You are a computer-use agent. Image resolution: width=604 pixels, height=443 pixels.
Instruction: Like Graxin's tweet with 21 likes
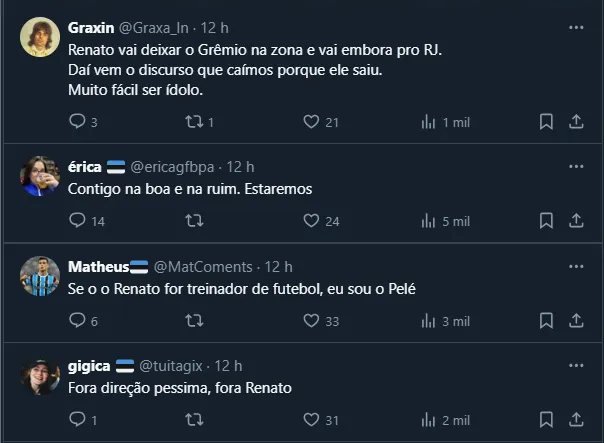[311, 122]
